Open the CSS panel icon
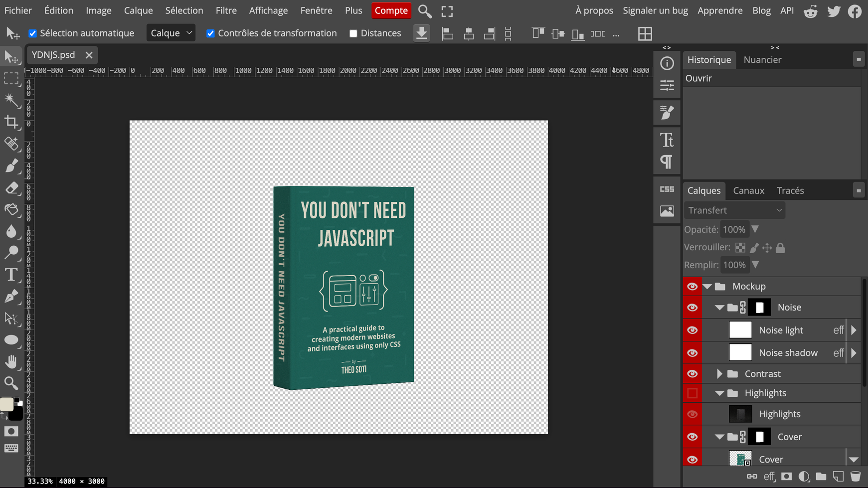 tap(667, 189)
